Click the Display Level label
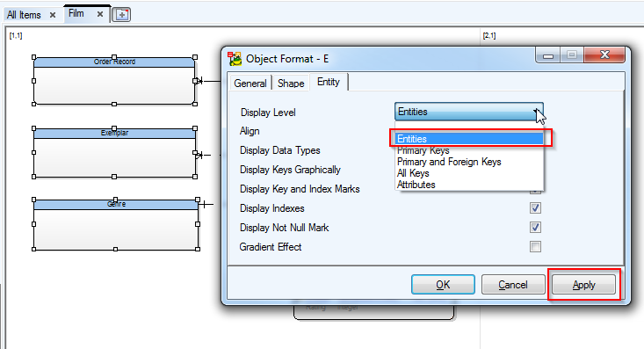 pyautogui.click(x=268, y=113)
